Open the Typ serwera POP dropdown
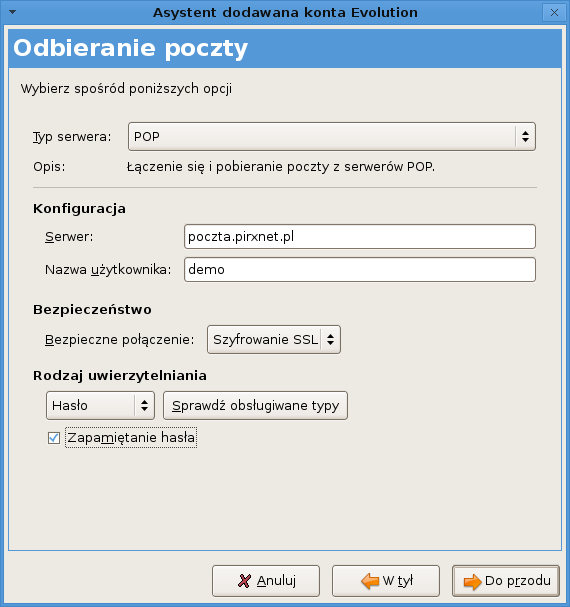 (x=332, y=137)
